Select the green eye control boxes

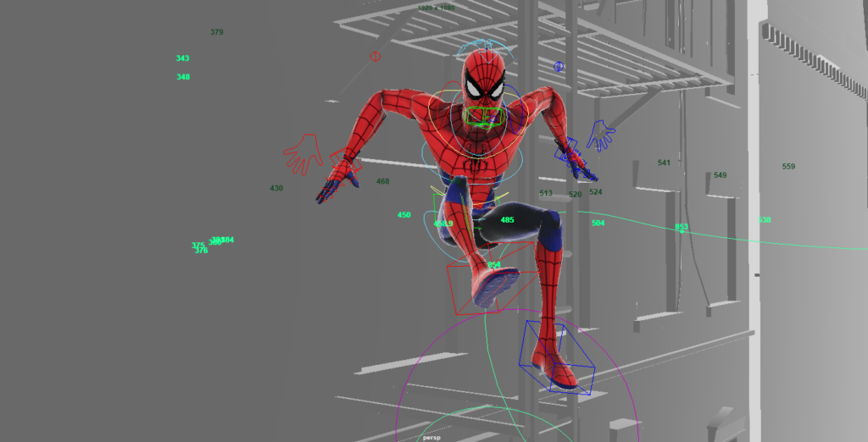(x=485, y=116)
